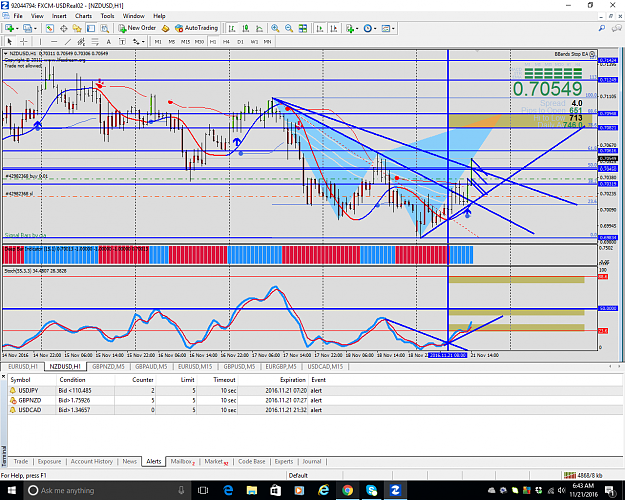Open the Account History terminal tab

pyautogui.click(x=92, y=461)
